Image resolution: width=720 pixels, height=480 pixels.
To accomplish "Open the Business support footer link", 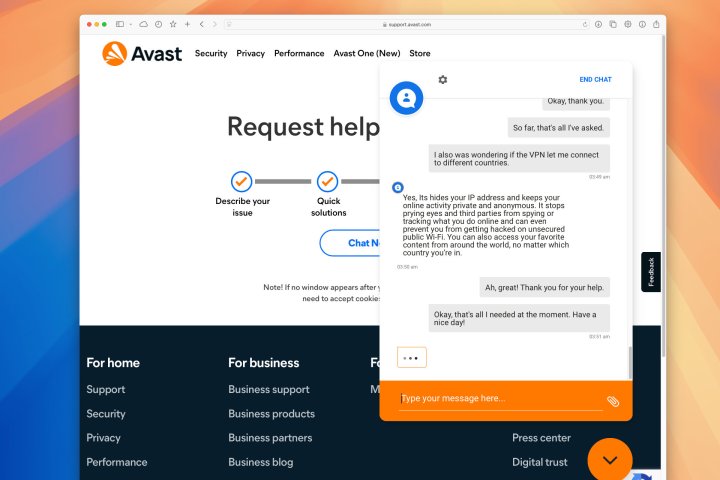I will point(268,389).
